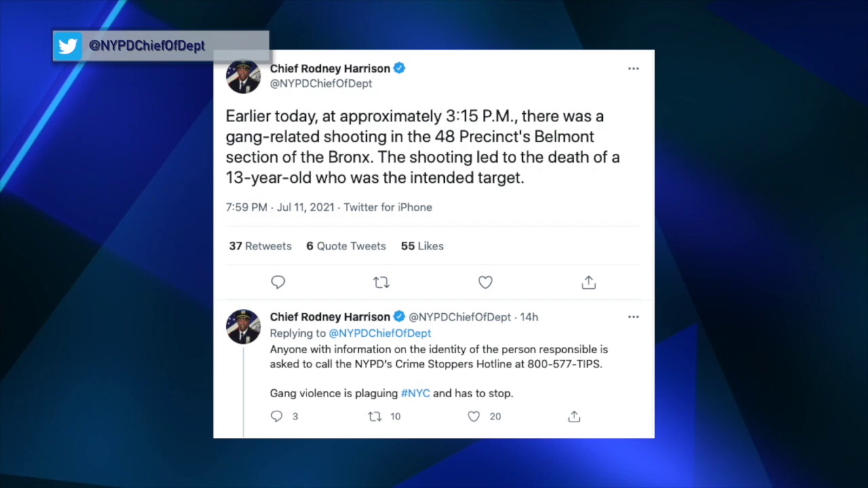Open more options on main tweet
The height and width of the screenshot is (488, 868).
tap(633, 68)
